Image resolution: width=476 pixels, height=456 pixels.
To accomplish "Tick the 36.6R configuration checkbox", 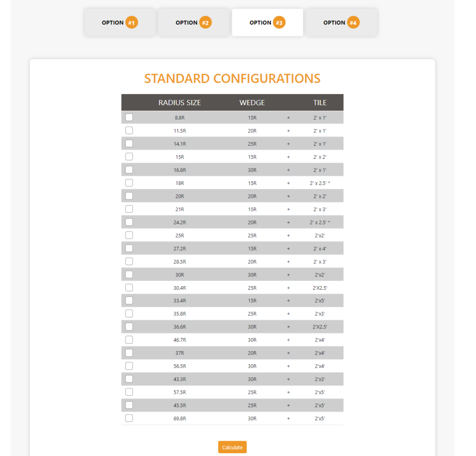I will 129,327.
